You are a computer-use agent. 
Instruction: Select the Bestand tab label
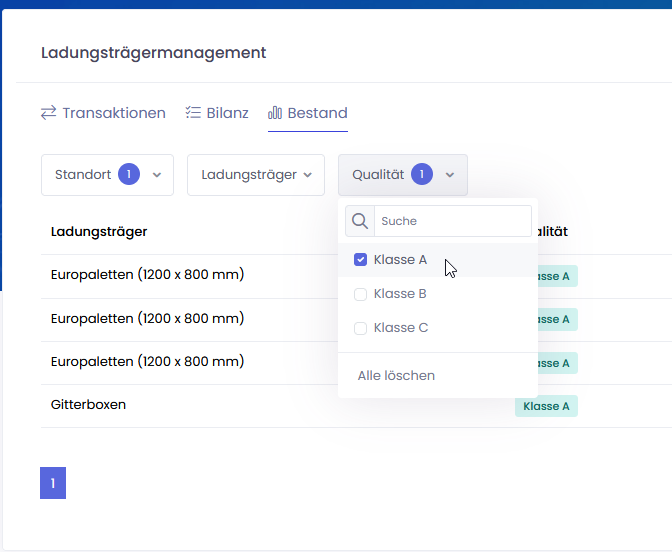[317, 113]
